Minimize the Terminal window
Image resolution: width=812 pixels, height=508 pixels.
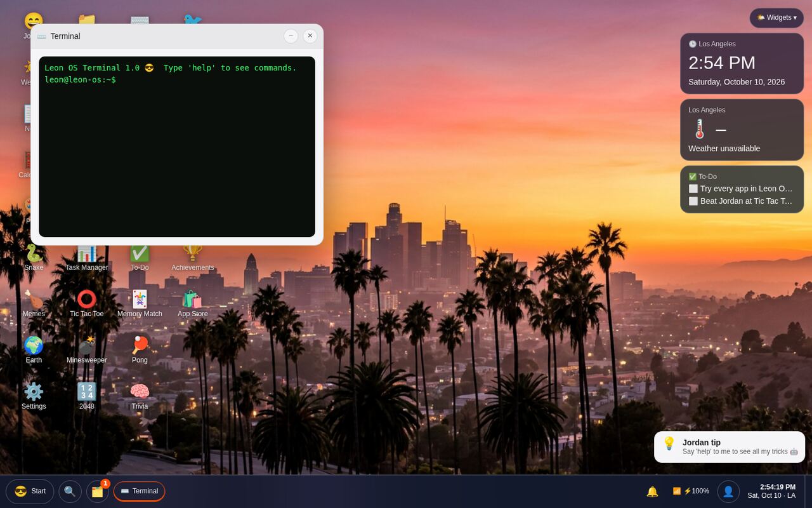coord(291,36)
